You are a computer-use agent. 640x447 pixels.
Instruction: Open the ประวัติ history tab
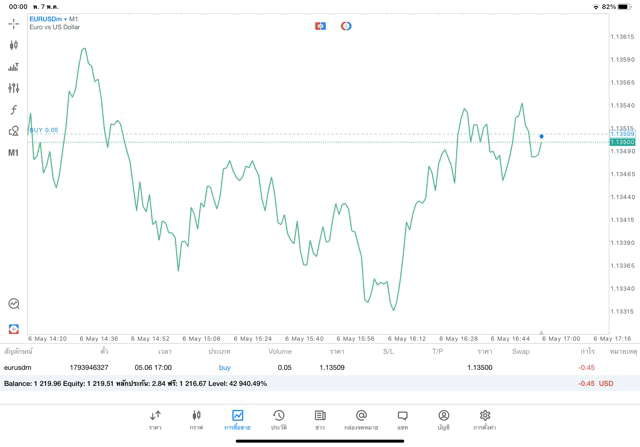(x=278, y=419)
